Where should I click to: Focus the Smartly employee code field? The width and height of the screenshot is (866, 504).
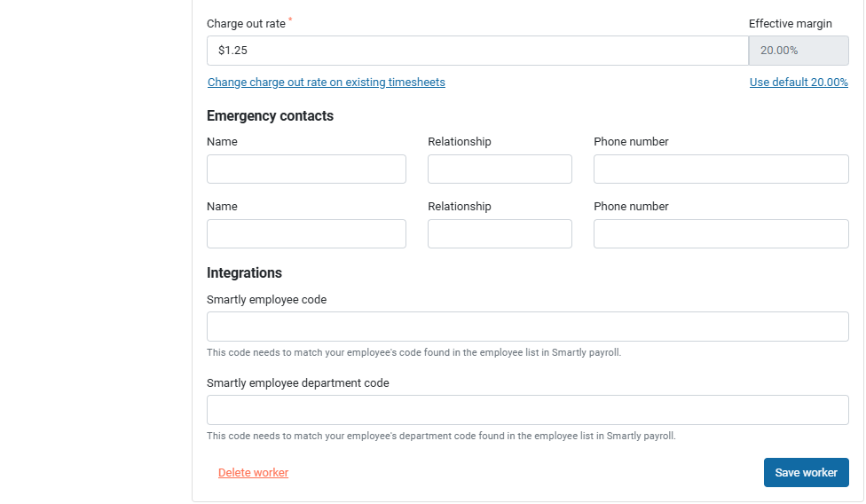[x=527, y=327]
